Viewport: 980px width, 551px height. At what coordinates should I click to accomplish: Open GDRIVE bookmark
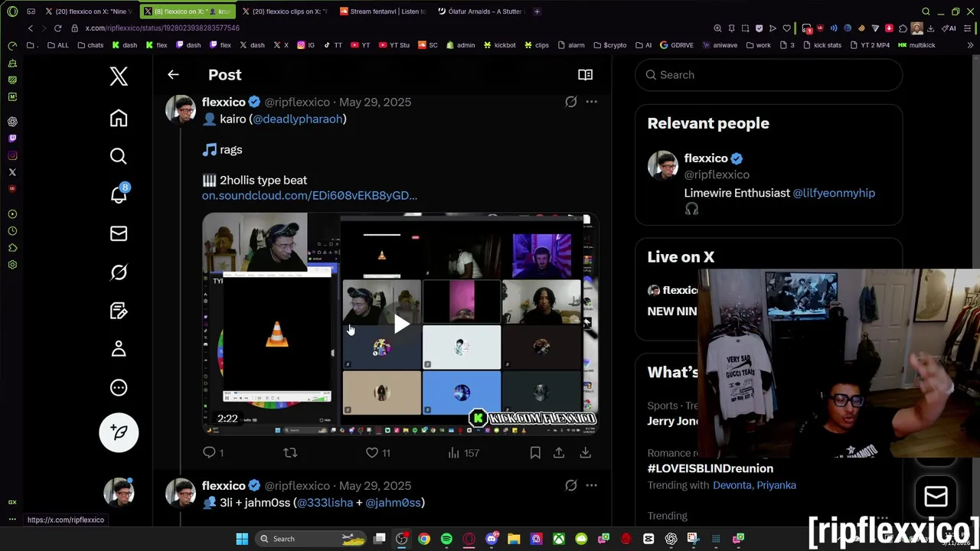tap(676, 45)
